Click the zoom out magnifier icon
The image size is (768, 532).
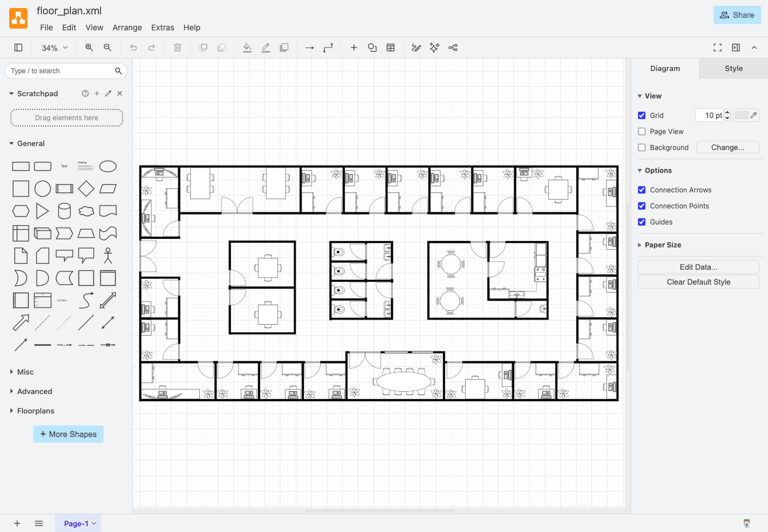tap(108, 48)
